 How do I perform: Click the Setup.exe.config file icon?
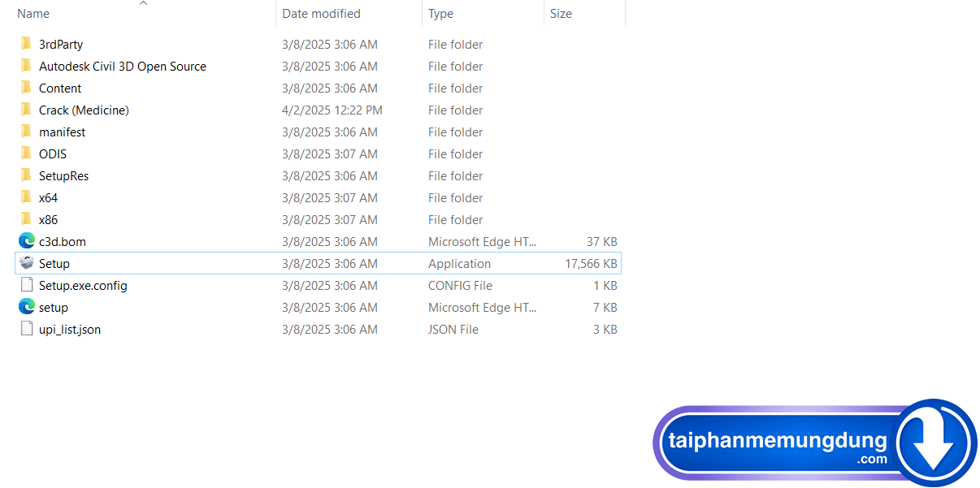point(27,285)
